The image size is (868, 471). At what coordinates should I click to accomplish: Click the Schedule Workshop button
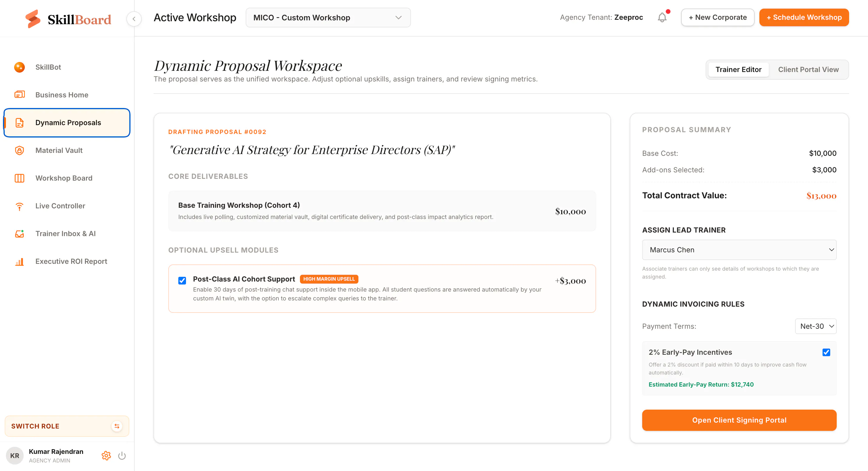point(804,17)
